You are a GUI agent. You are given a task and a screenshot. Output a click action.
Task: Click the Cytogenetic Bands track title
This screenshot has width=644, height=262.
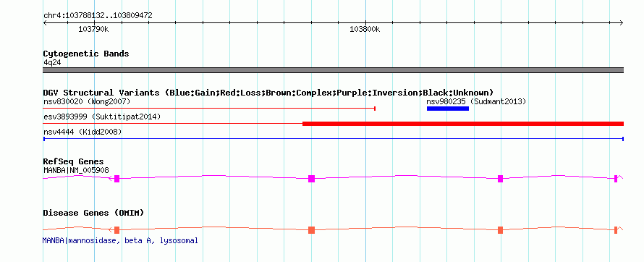tap(86, 54)
